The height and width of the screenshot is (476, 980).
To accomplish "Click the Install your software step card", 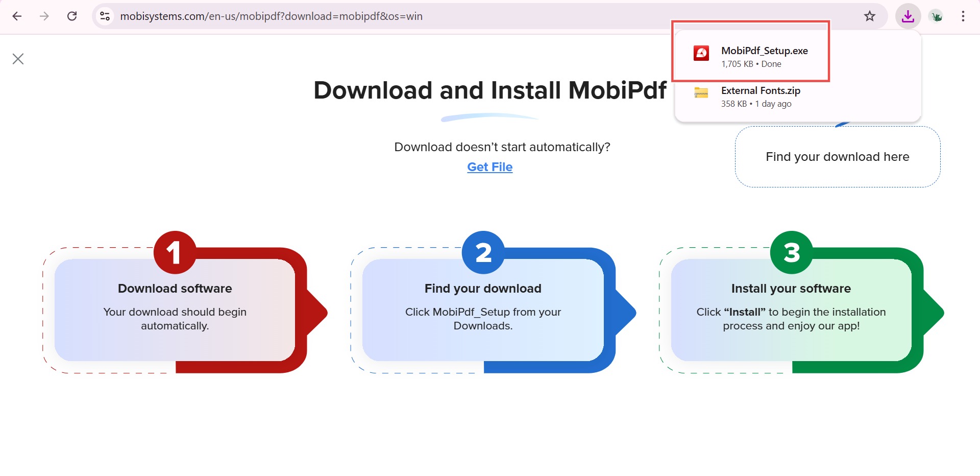I will pos(791,310).
